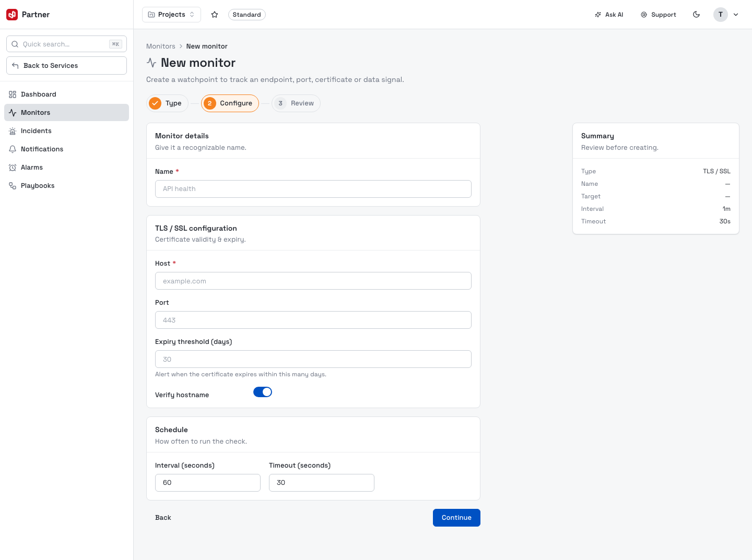
Task: Click Back to Services button
Action: click(66, 66)
